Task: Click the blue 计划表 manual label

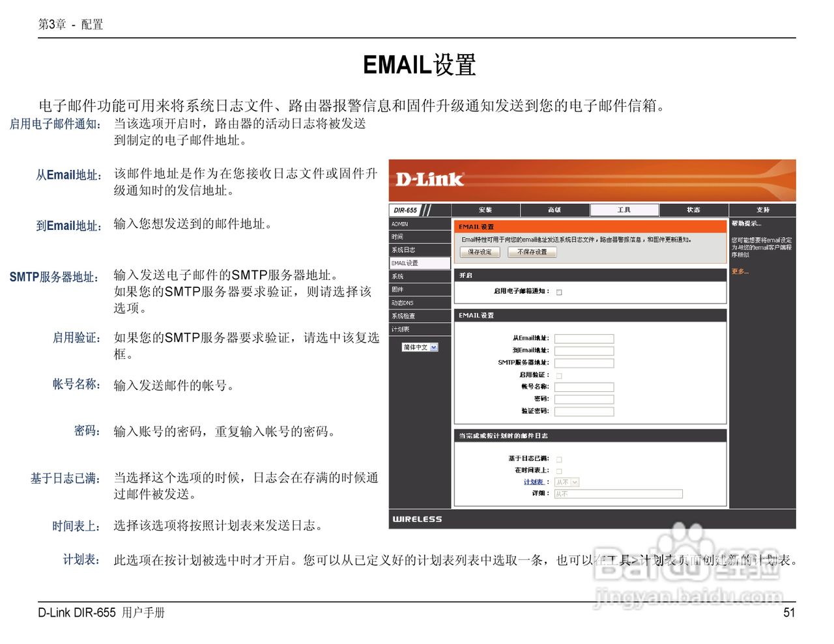Action: (x=82, y=559)
